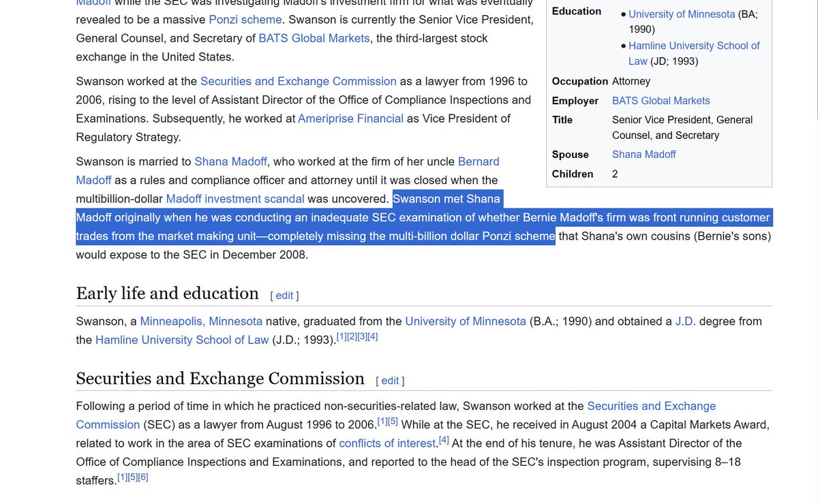This screenshot has height=504, width=818.
Task: Open the Minneapolis, Minnesota link
Action: pos(201,321)
